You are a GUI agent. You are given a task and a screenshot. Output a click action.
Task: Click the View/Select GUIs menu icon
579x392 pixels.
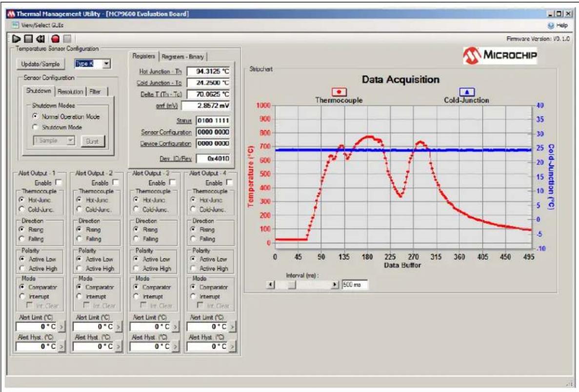[x=15, y=25]
